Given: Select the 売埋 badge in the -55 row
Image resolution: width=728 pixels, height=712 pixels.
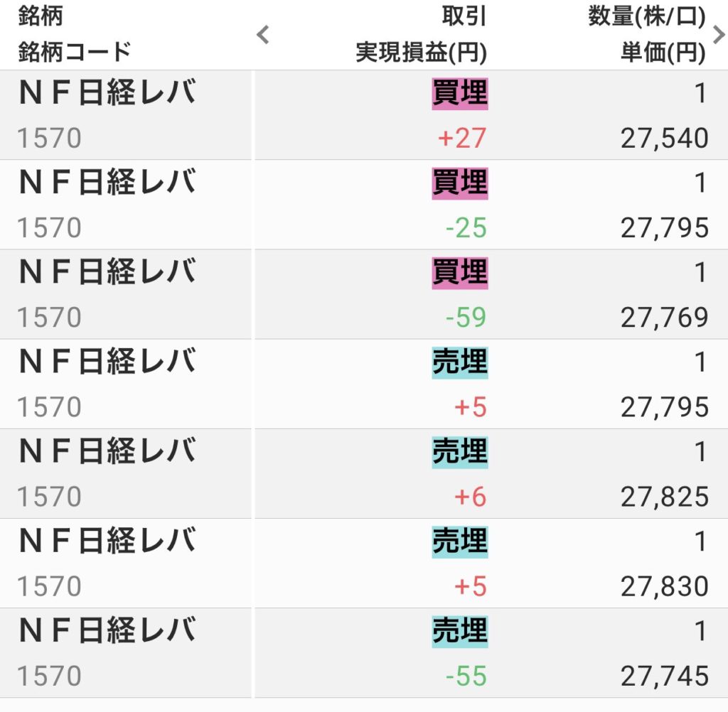Looking at the screenshot, I should 460,631.
